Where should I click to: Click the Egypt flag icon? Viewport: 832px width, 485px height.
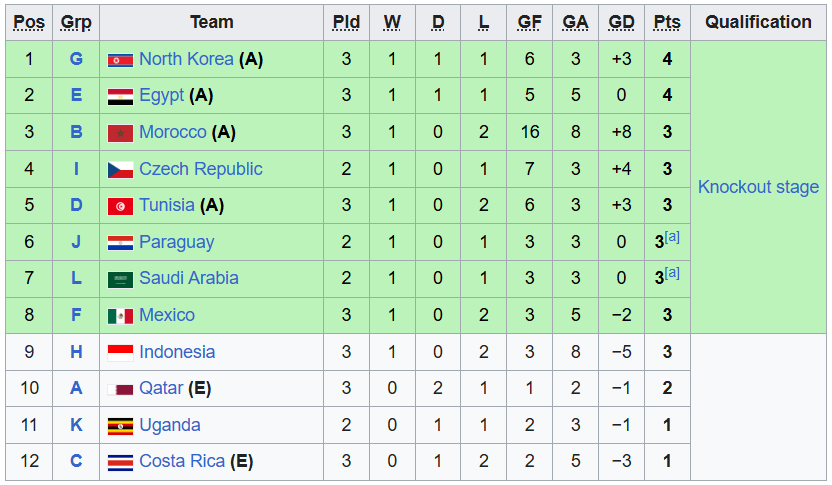click(120, 96)
